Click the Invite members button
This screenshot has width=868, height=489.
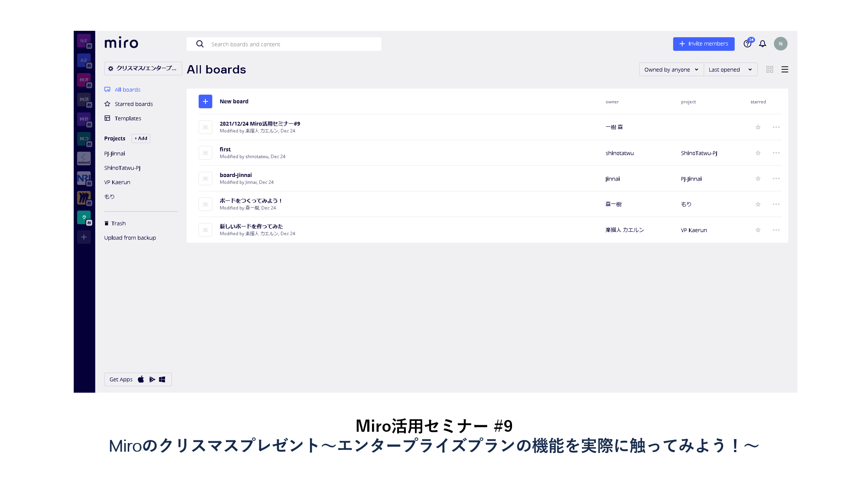[x=703, y=44]
